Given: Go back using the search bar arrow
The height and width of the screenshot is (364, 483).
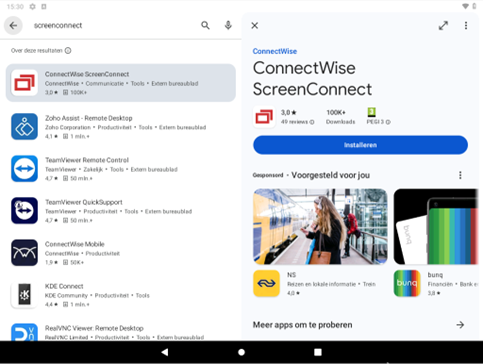Looking at the screenshot, I should pos(13,25).
